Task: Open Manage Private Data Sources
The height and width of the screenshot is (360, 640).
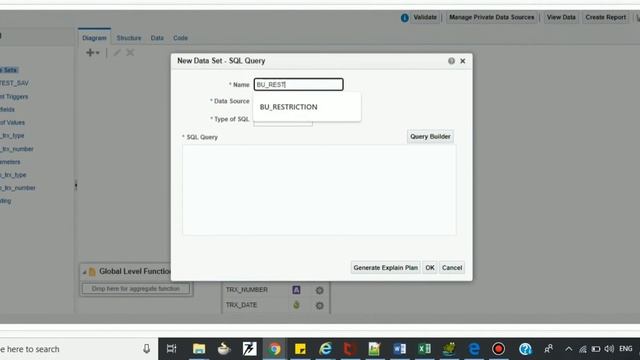Action: 491,17
